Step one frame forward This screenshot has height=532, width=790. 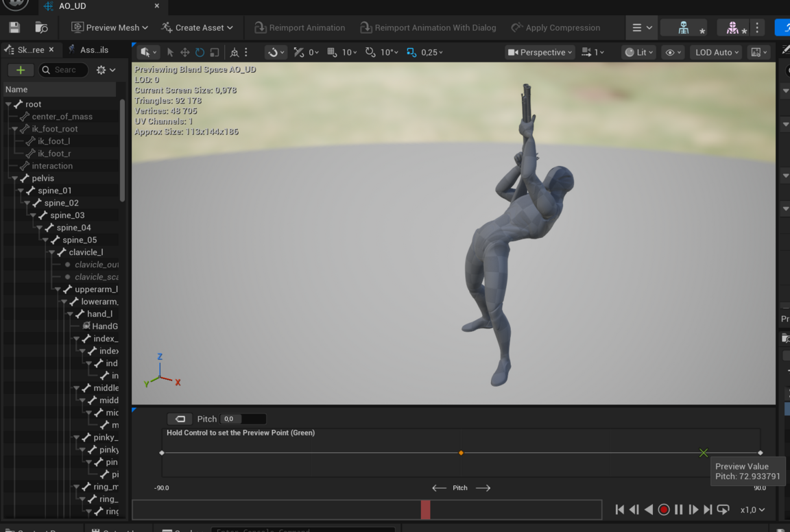point(693,510)
